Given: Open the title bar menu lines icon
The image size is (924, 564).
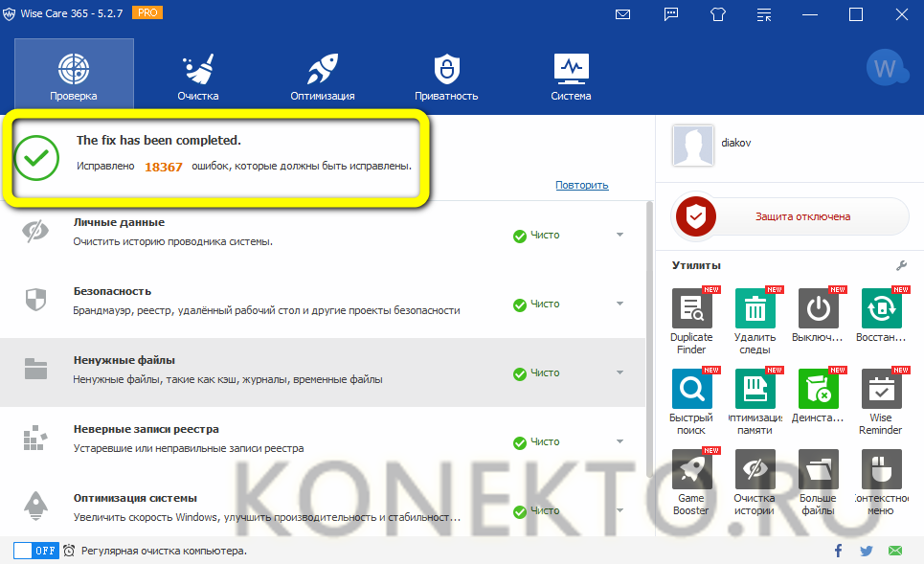Looking at the screenshot, I should point(764,14).
